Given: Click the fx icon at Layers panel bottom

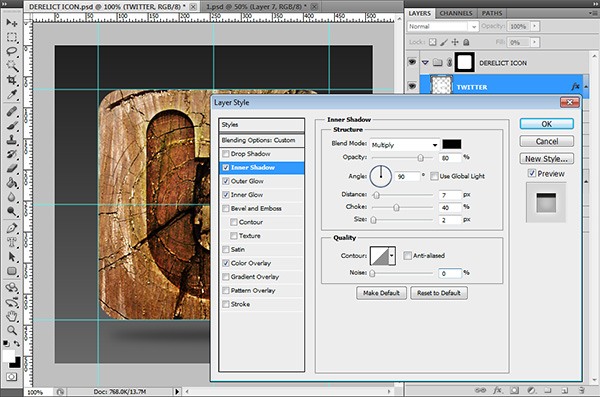Looking at the screenshot, I should click(x=497, y=390).
